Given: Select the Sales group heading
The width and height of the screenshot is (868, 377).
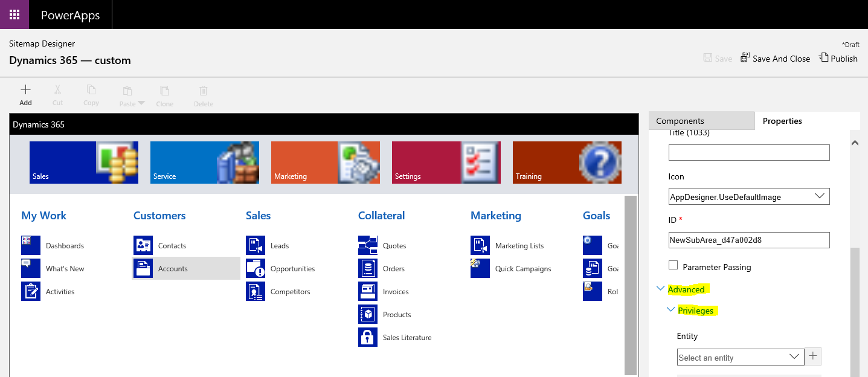Looking at the screenshot, I should pyautogui.click(x=258, y=216).
